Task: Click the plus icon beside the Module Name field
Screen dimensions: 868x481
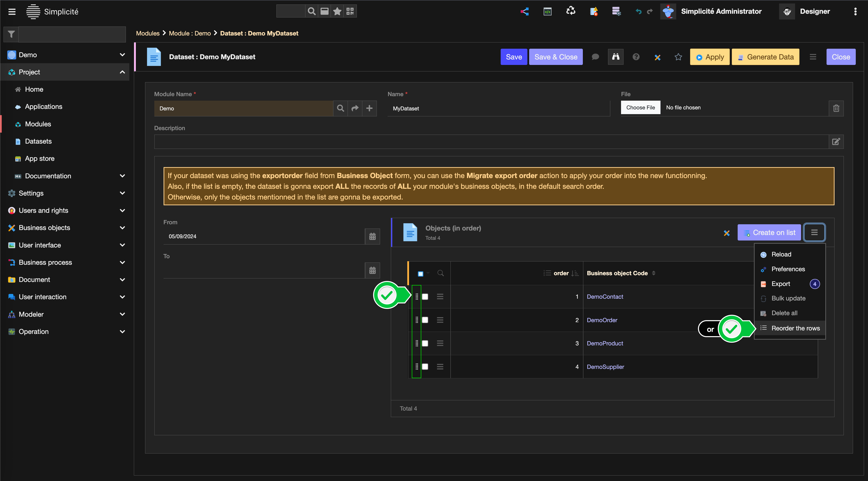Action: [369, 108]
